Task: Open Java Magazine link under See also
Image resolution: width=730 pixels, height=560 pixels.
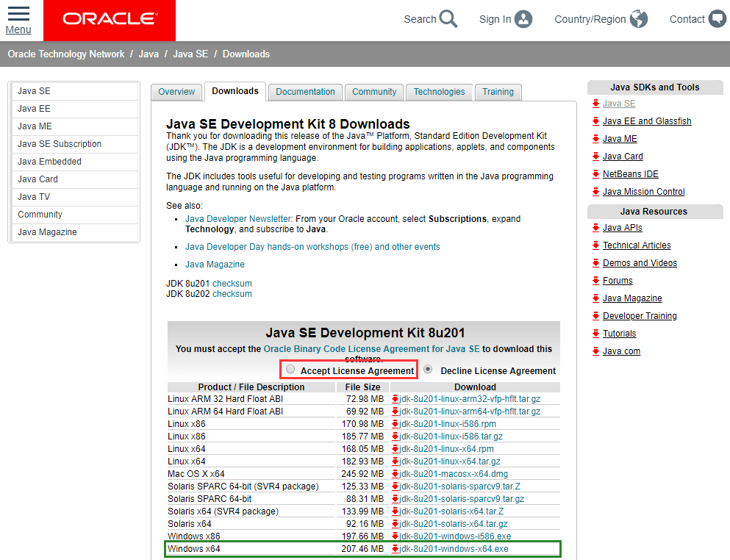Action: 215,265
